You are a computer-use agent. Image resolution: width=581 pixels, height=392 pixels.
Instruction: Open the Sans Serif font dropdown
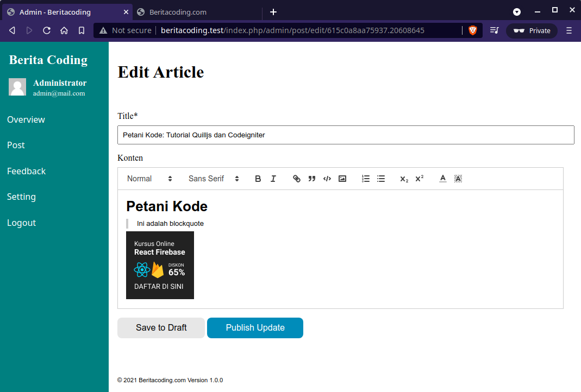[213, 178]
